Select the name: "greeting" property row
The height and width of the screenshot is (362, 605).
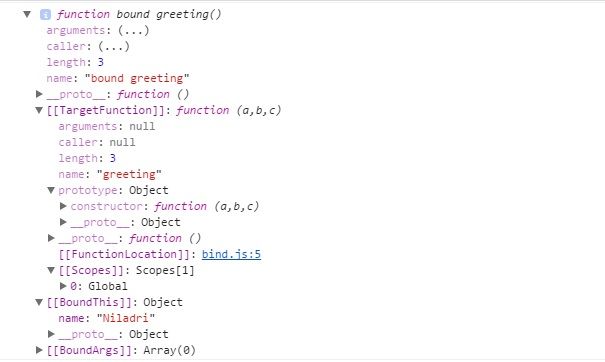click(x=110, y=174)
